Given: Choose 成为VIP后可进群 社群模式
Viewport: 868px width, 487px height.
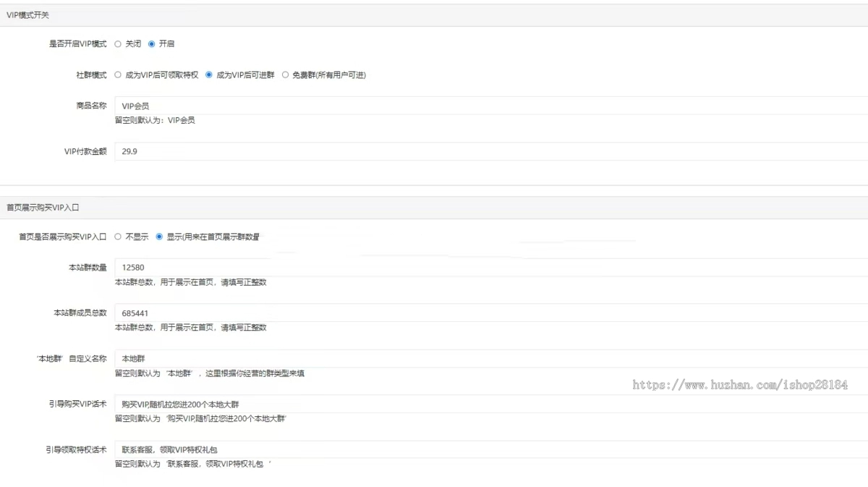Looking at the screenshot, I should (209, 75).
